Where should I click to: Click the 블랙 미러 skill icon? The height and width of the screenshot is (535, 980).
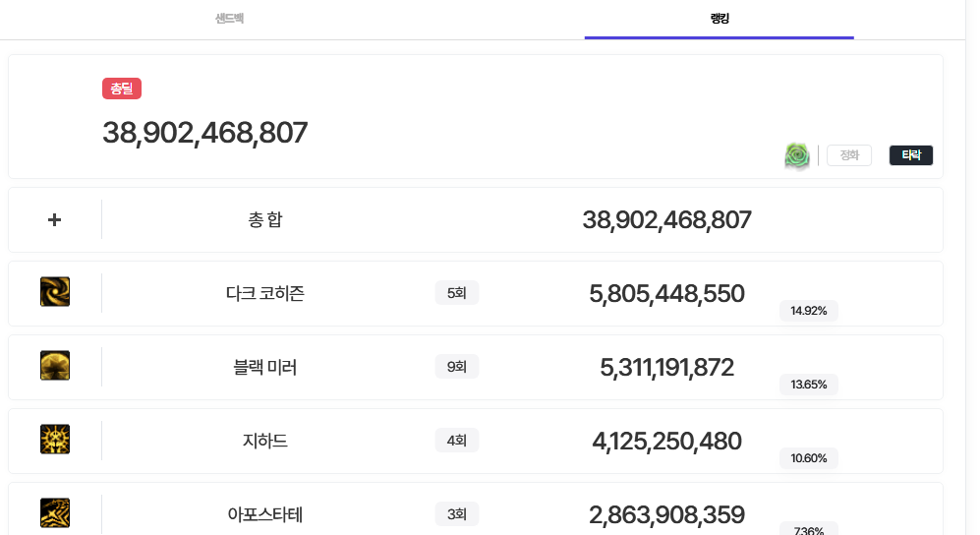(55, 366)
